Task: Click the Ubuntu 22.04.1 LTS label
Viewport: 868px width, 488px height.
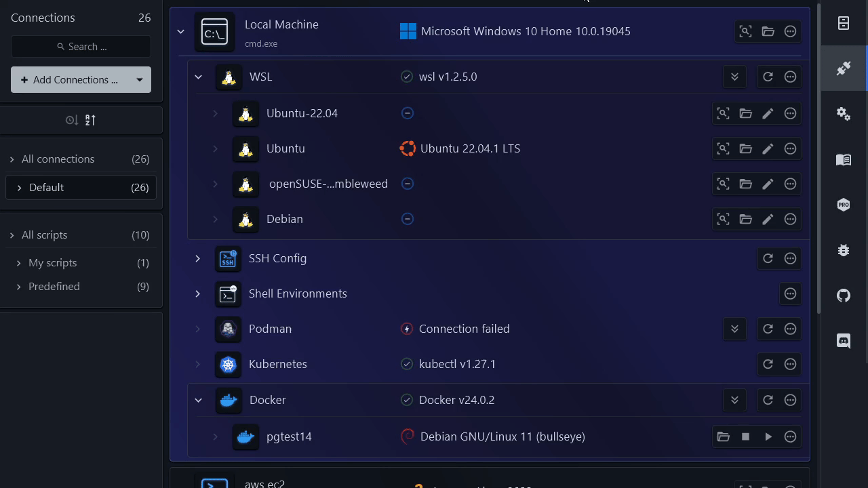Action: tap(470, 148)
